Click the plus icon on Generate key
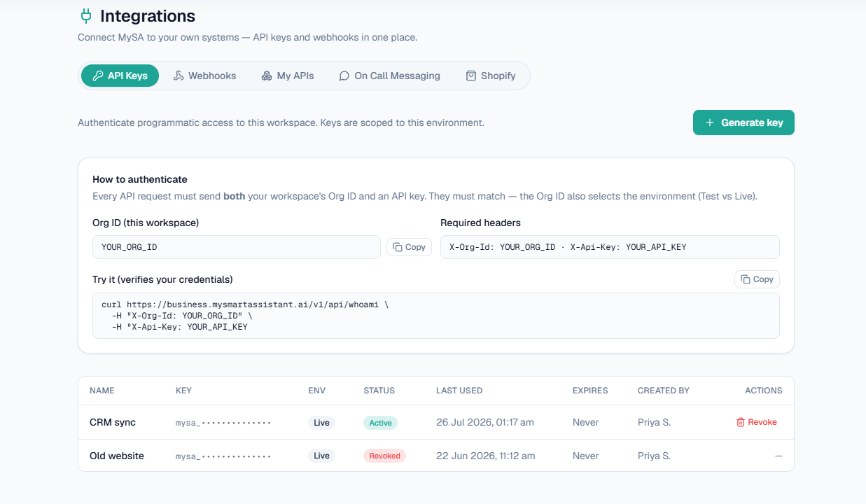 click(710, 122)
